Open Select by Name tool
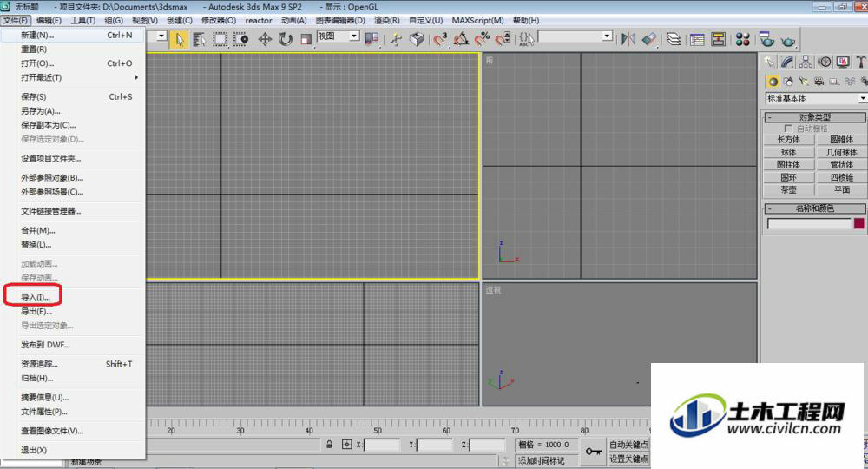The height and width of the screenshot is (469, 868). point(200,39)
